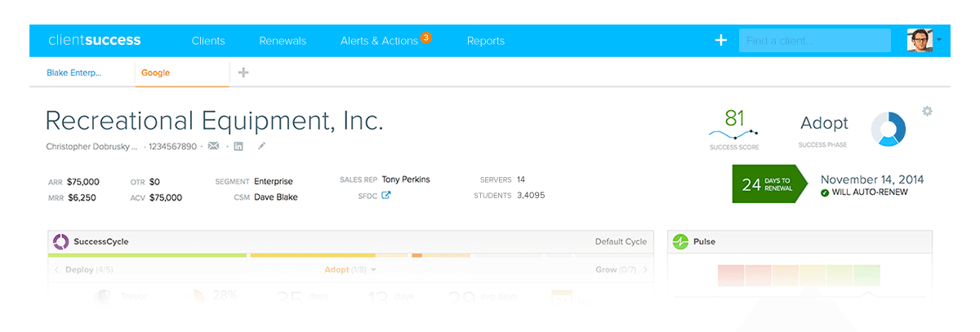
Task: Expand the dropdown arrow beside the avatar
Action: point(939,39)
